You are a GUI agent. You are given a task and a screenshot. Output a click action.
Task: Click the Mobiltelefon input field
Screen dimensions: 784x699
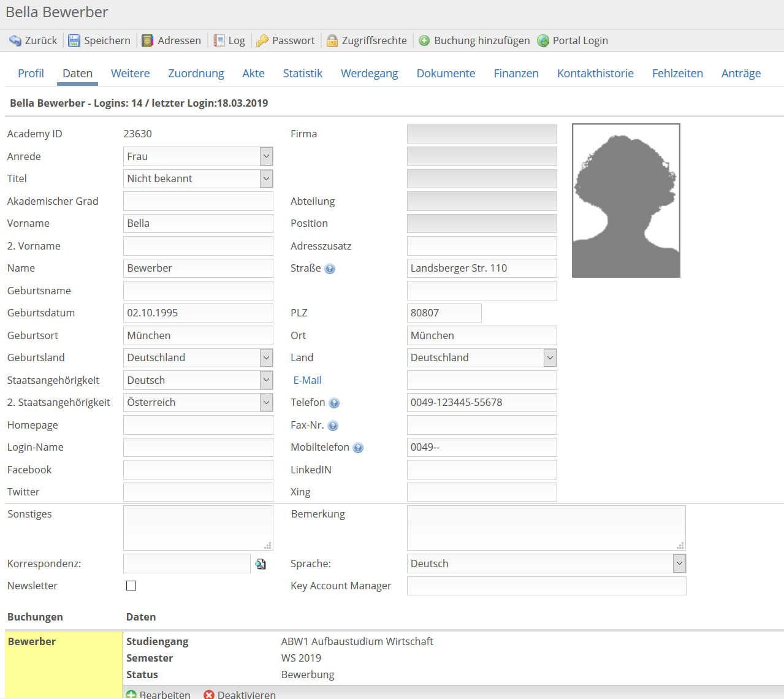(482, 447)
